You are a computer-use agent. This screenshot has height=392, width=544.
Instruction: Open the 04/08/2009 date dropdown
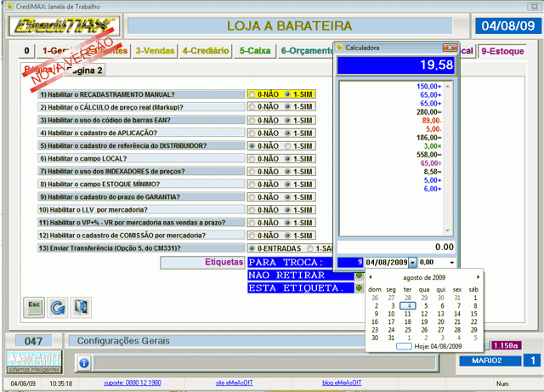[413, 263]
